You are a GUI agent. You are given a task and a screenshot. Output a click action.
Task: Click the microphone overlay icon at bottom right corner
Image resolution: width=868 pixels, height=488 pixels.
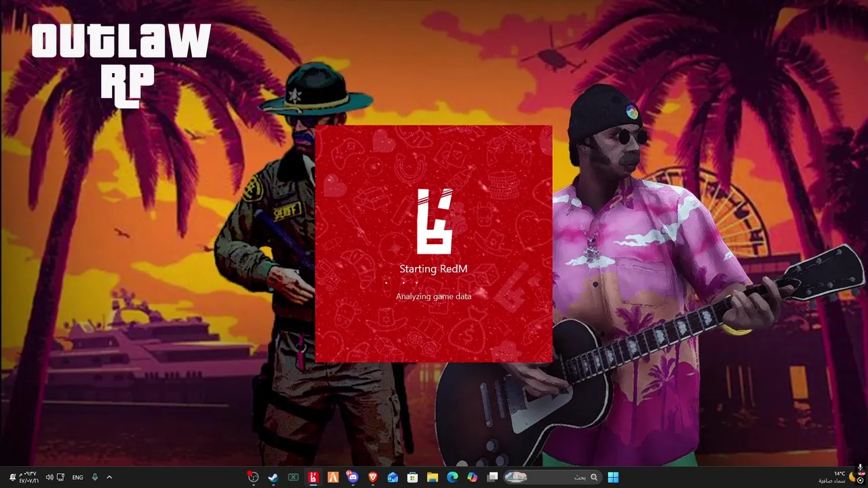pyautogui.click(x=860, y=468)
